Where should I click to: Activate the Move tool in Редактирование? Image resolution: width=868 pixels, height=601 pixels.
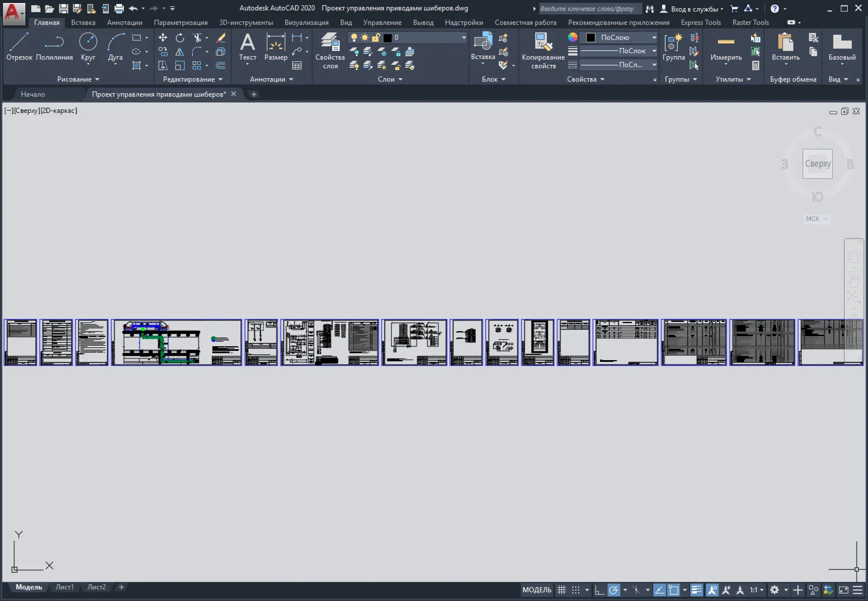tap(163, 38)
